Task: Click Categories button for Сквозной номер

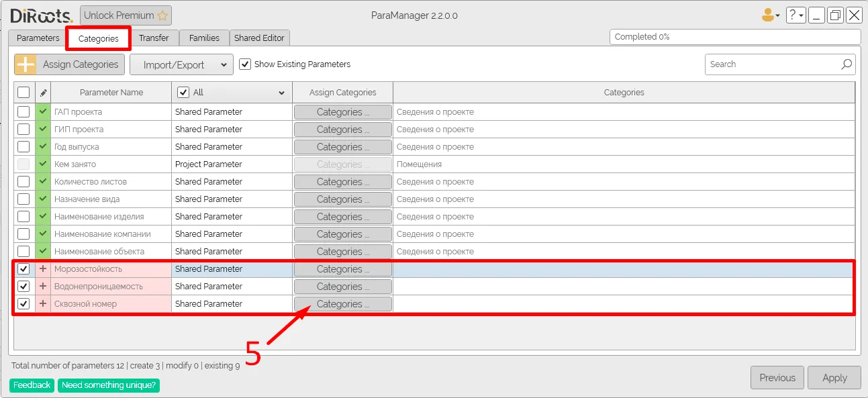Action: [x=342, y=304]
